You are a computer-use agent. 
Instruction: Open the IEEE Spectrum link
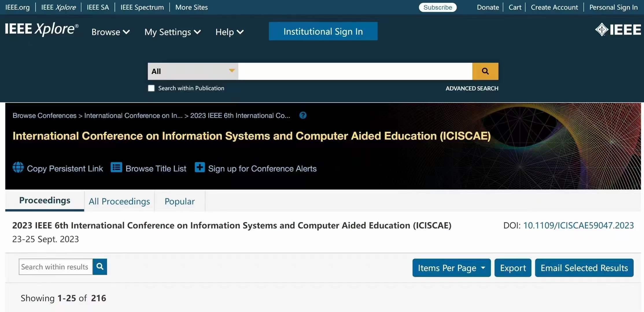click(x=142, y=7)
